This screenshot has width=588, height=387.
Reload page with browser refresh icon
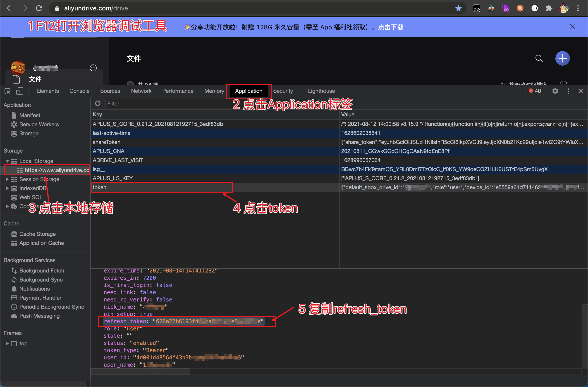[x=39, y=8]
